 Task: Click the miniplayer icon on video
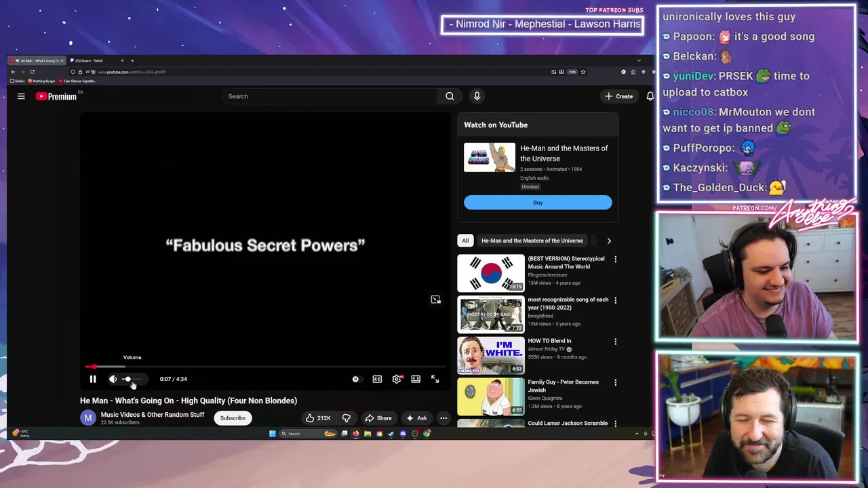(x=436, y=299)
